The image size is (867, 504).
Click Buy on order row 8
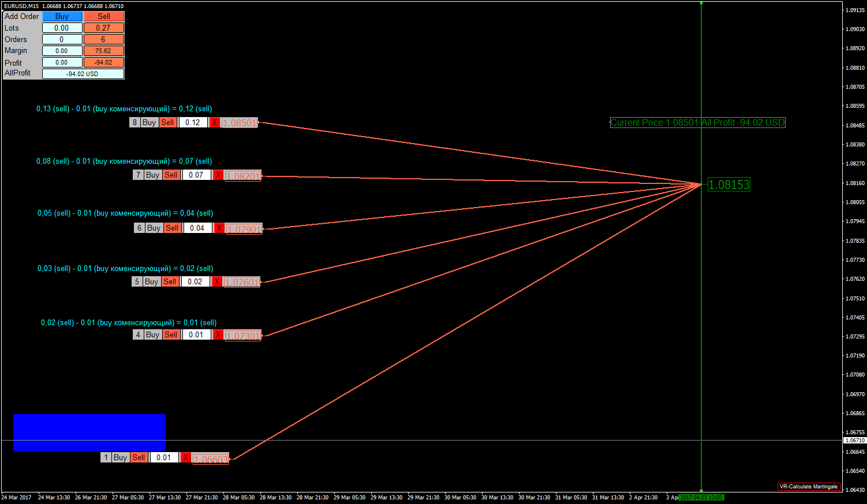coord(150,122)
